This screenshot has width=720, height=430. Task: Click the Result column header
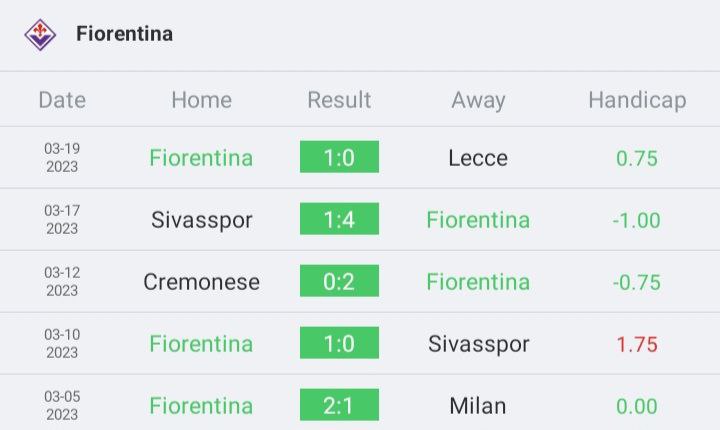(x=339, y=100)
